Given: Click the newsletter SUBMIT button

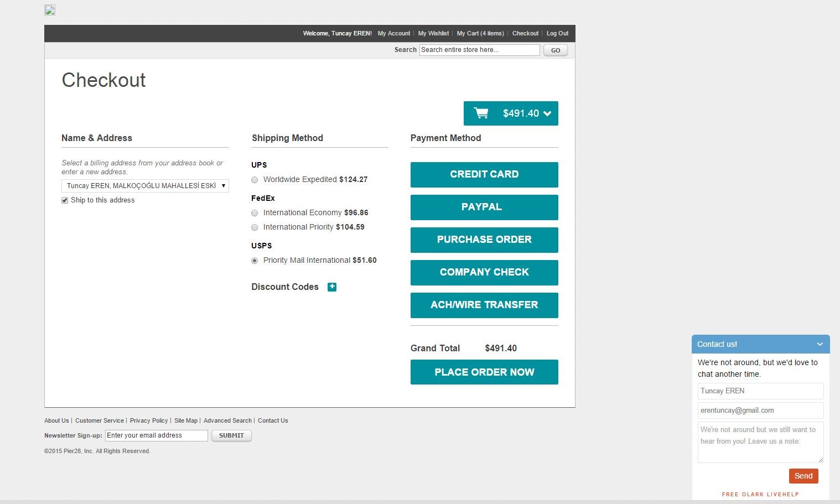Looking at the screenshot, I should click(x=231, y=435).
